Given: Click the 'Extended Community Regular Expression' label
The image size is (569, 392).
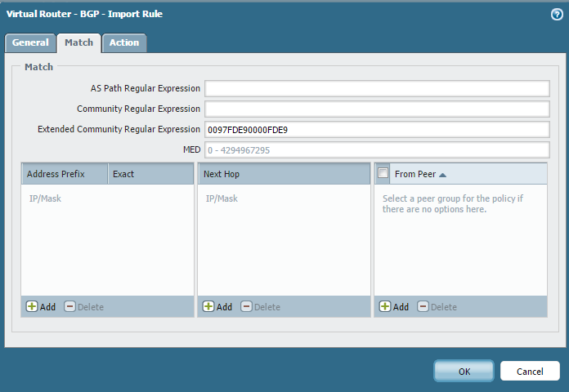Looking at the screenshot, I should (119, 130).
